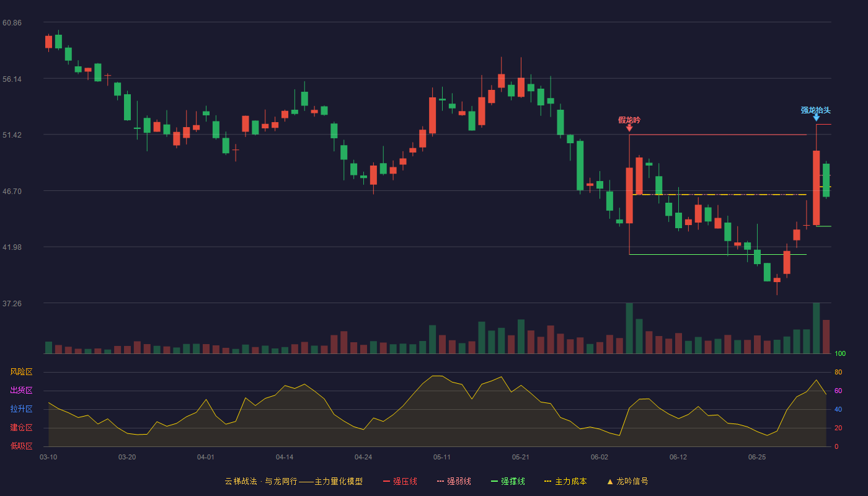Click the 拉升区 zone label

click(21, 409)
